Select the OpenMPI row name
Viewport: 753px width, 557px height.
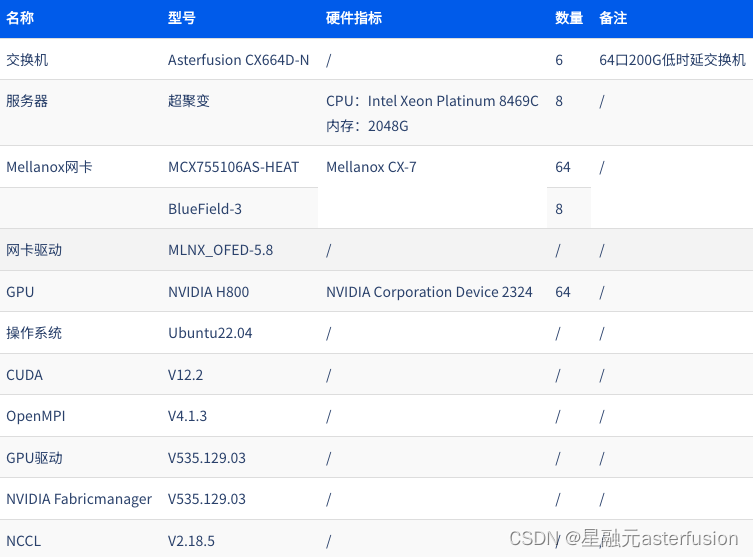(36, 416)
